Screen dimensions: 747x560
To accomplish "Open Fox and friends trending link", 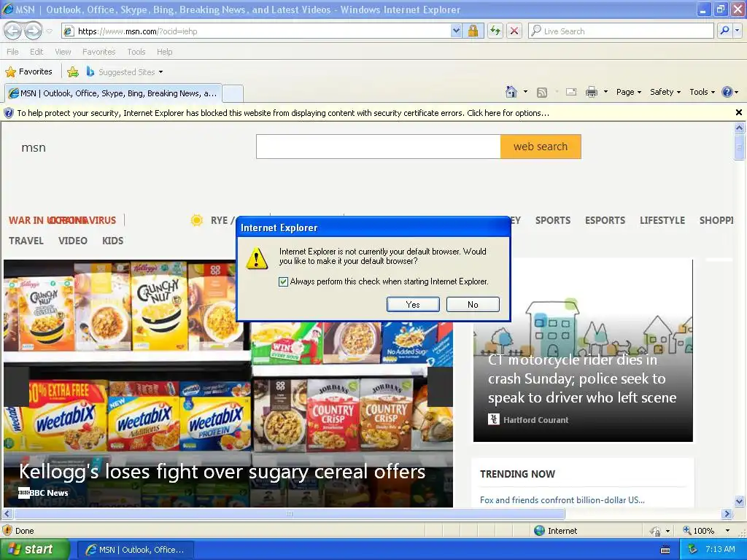I will [x=562, y=500].
